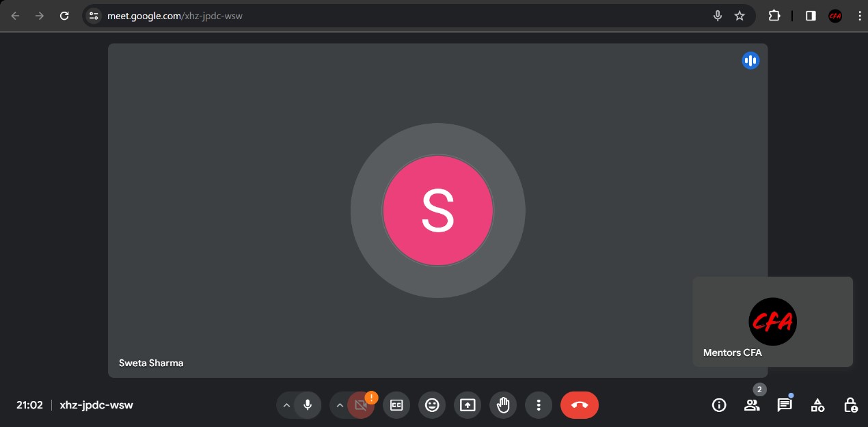Screen dimensions: 868x427
Task: Open the chat with everyone icon
Action: (785, 405)
